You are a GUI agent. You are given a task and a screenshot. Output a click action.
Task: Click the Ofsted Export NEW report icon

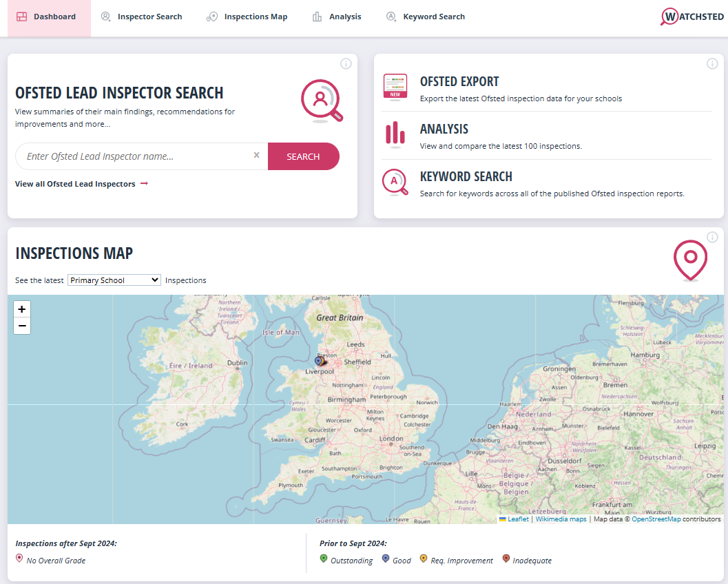click(x=395, y=86)
